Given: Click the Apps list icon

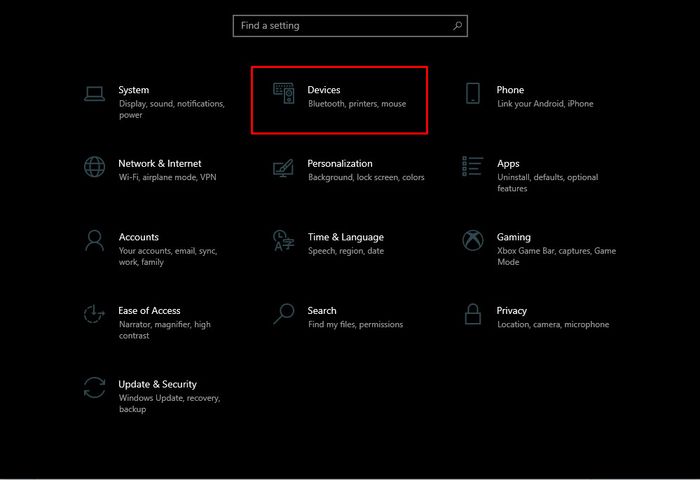Looking at the screenshot, I should [x=472, y=166].
